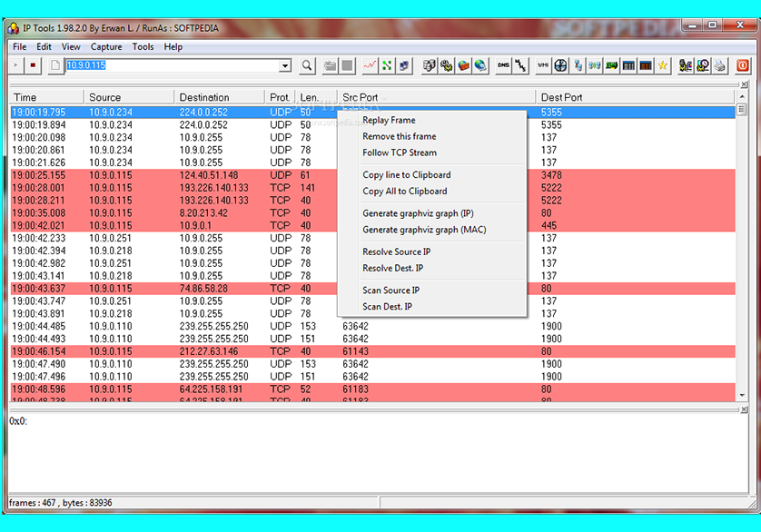
Task: Click the packet list scrollbar down arrow
Action: click(x=741, y=395)
